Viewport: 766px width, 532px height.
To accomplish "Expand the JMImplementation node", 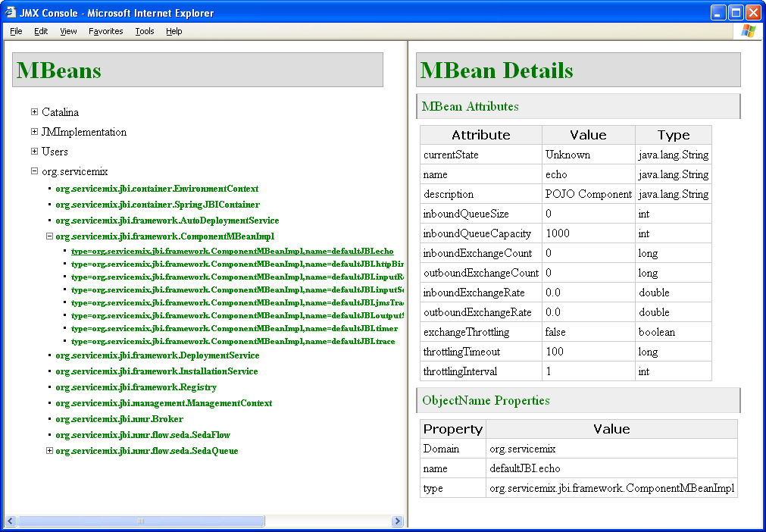I will [x=34, y=132].
